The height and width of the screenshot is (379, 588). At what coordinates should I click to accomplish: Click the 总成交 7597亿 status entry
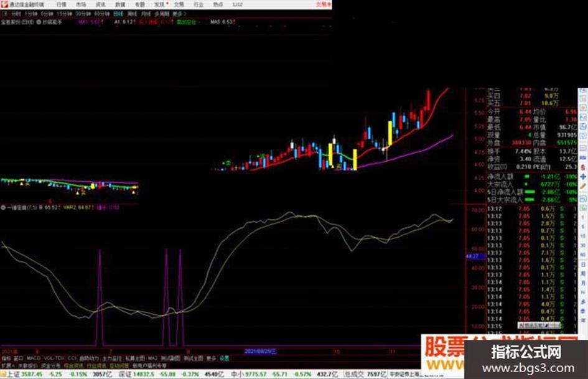(x=365, y=374)
